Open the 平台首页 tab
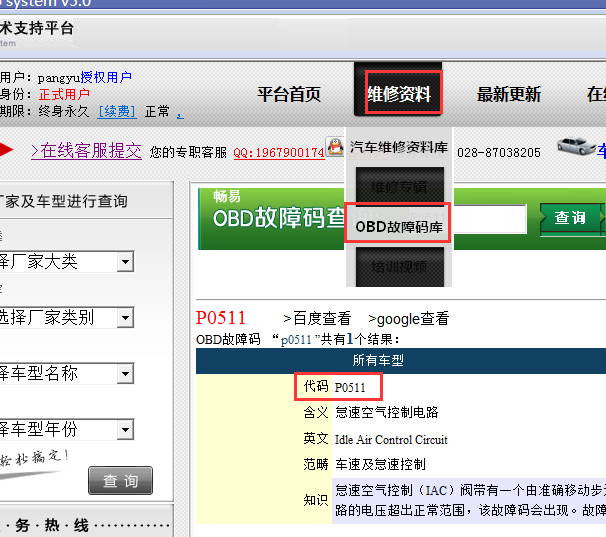Image resolution: width=606 pixels, height=537 pixels. point(289,94)
